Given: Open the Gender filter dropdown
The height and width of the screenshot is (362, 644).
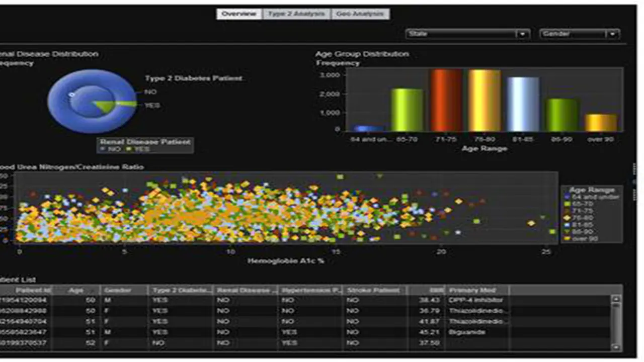Looking at the screenshot, I should coord(579,34).
